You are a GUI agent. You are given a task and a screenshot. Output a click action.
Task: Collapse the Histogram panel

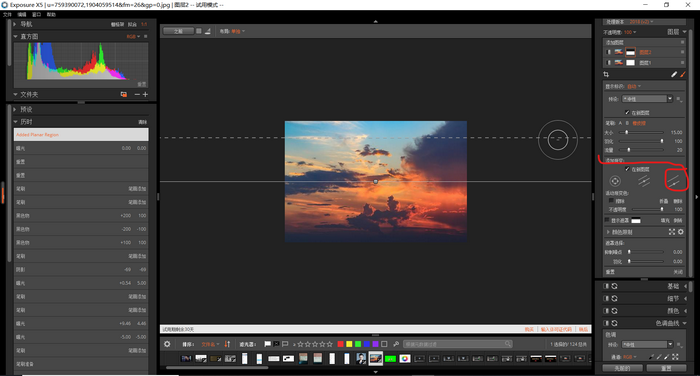pyautogui.click(x=15, y=36)
